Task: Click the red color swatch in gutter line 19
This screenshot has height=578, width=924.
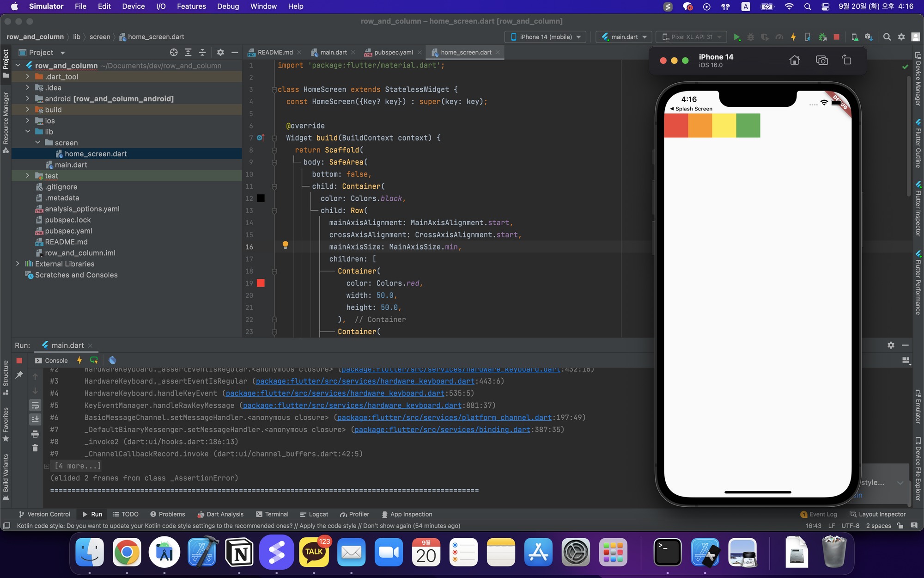Action: click(261, 283)
